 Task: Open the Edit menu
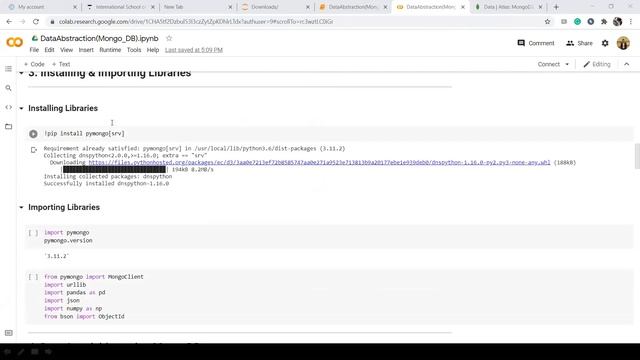(x=49, y=50)
